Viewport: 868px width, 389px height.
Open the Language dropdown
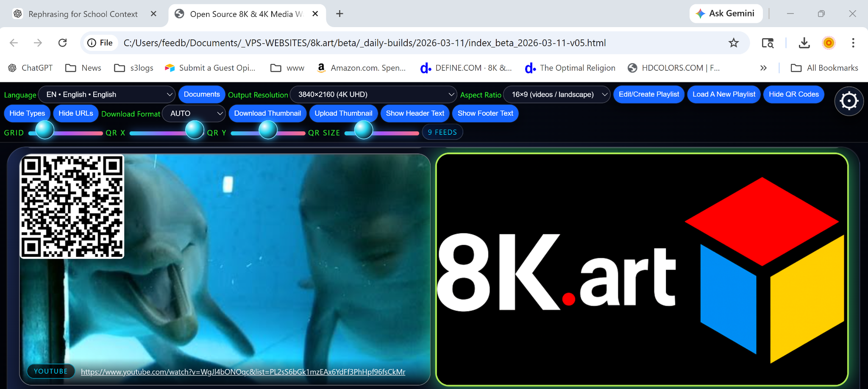[107, 94]
